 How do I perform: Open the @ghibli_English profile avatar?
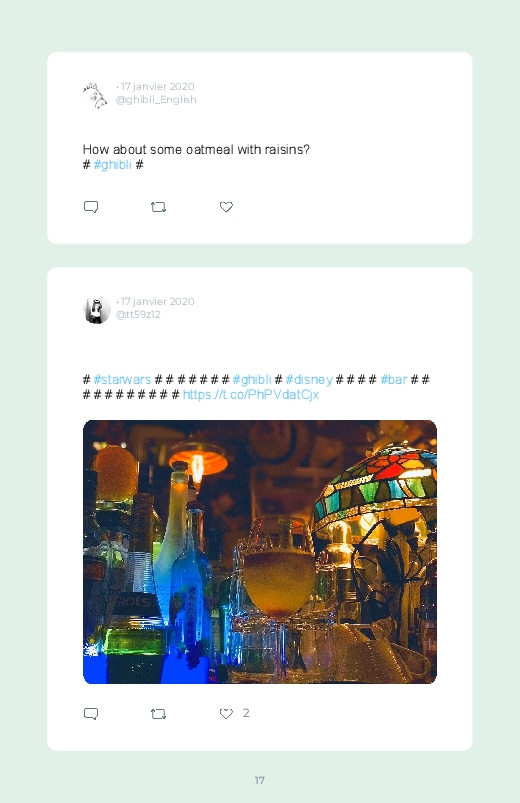[x=96, y=95]
